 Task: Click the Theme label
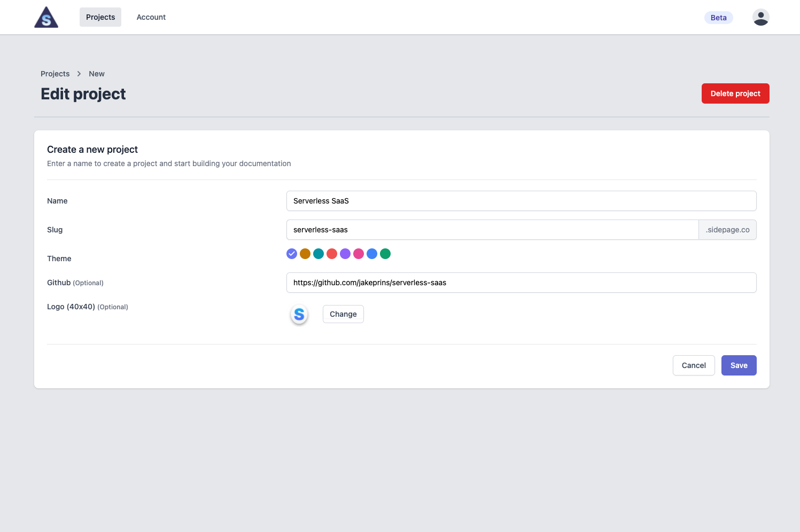pos(59,259)
